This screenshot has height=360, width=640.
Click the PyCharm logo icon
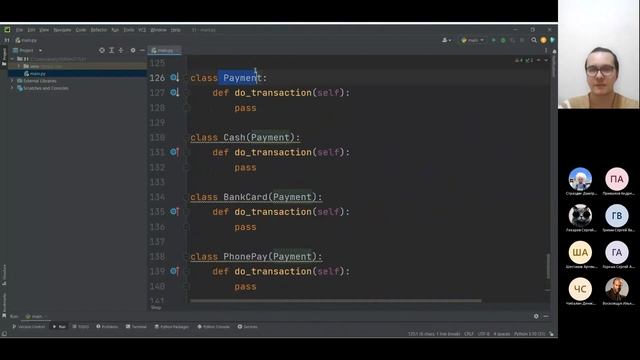coord(7,30)
